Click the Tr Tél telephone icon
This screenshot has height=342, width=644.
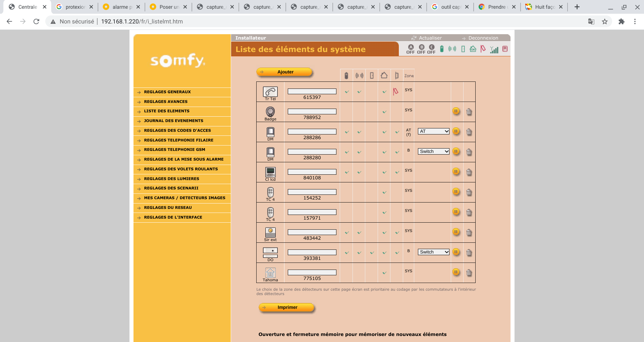pos(270,92)
